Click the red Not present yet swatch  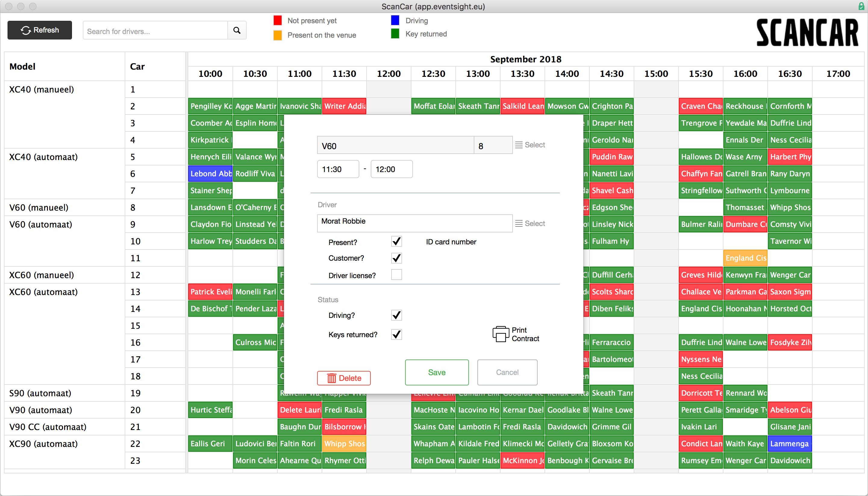click(278, 20)
